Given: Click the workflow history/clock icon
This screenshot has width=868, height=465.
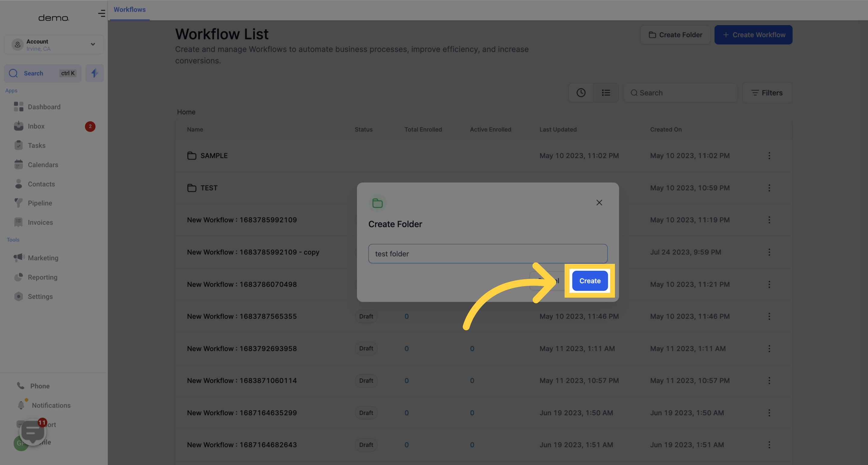Looking at the screenshot, I should click(581, 92).
